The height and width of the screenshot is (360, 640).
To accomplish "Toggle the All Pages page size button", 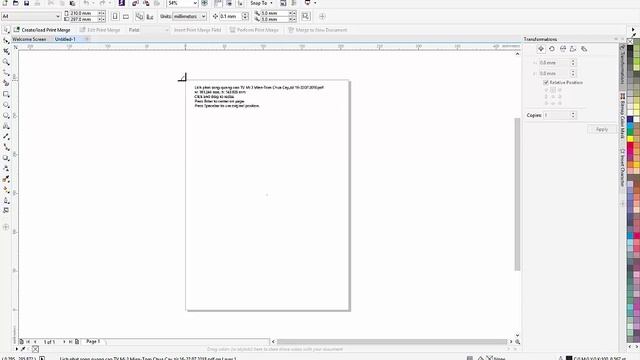I will pos(139,16).
